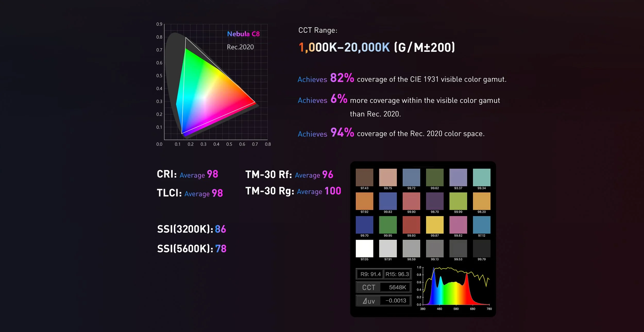The image size is (644, 332).
Task: Select the yellow swatch labeled 99.87
Action: [435, 225]
